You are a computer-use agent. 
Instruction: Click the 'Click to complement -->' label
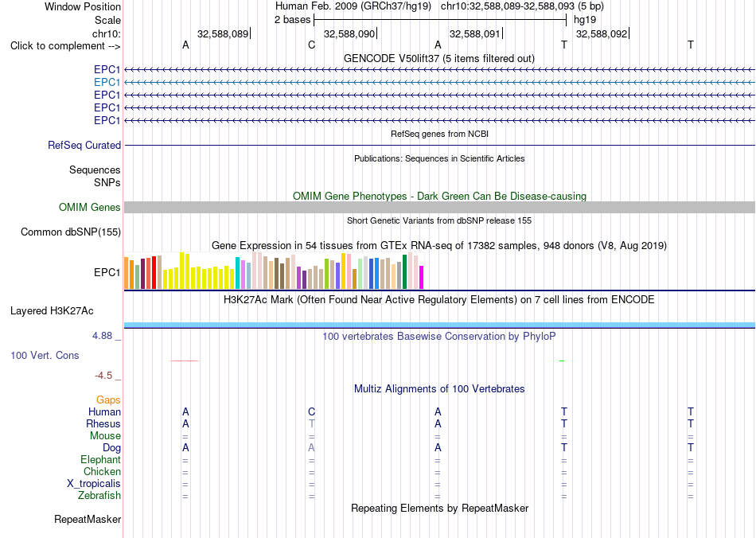[x=65, y=46]
